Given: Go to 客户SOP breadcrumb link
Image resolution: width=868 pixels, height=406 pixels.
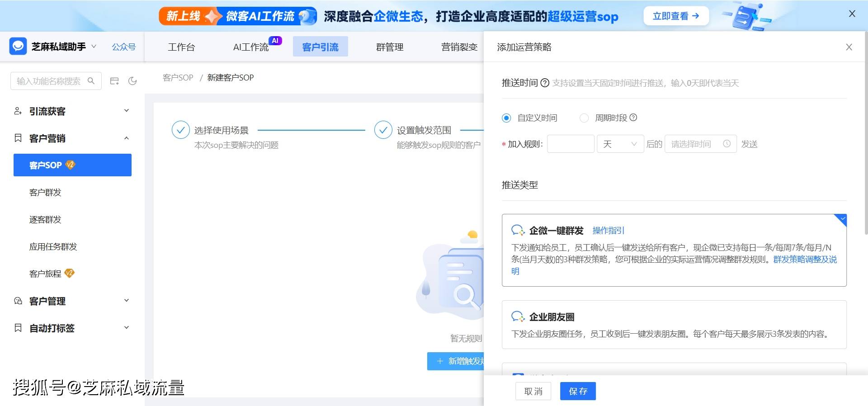Looking at the screenshot, I should click(x=178, y=78).
